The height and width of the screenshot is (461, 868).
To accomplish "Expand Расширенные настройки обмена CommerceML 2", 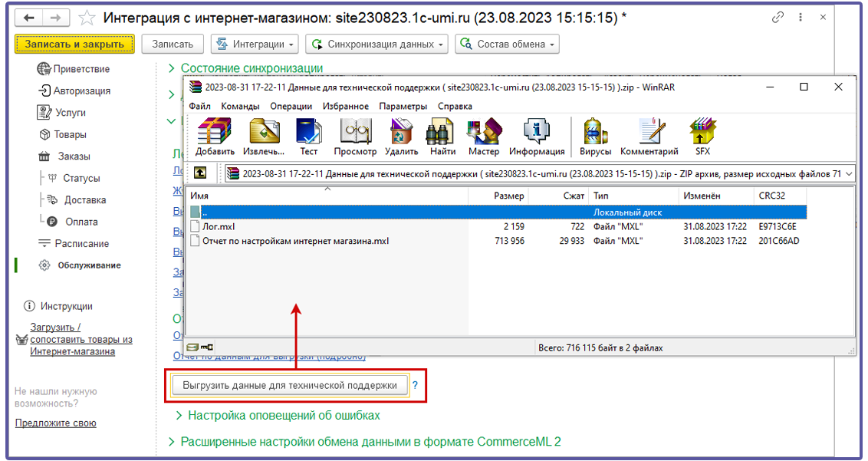I will [365, 442].
